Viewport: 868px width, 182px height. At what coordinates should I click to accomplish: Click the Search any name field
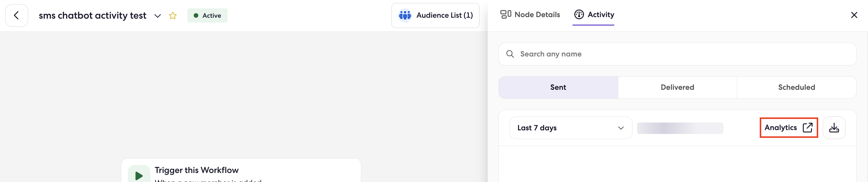click(x=677, y=54)
